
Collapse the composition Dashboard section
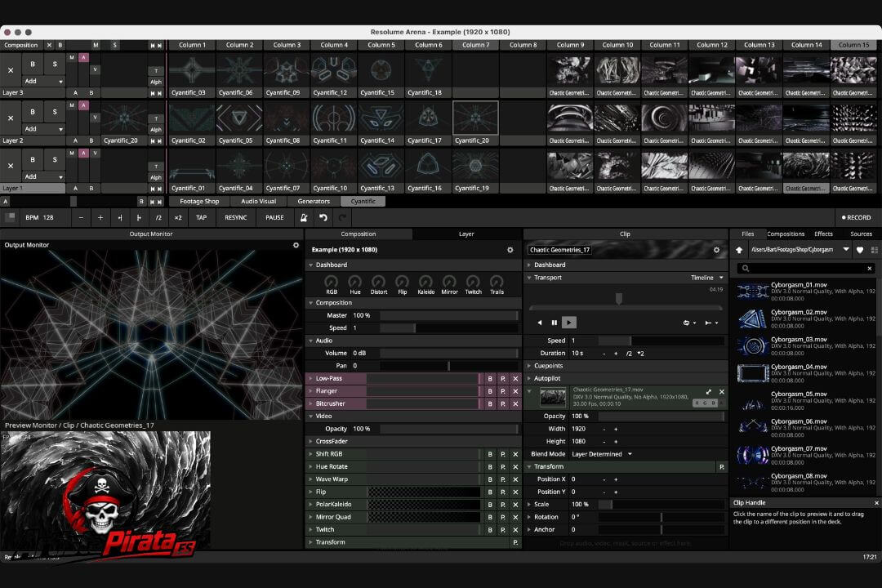[311, 265]
